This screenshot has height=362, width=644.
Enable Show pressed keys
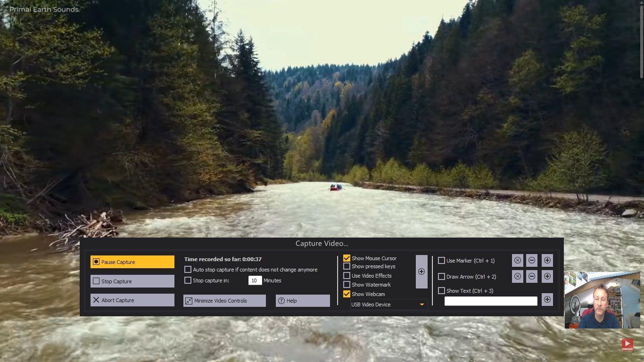tap(347, 266)
